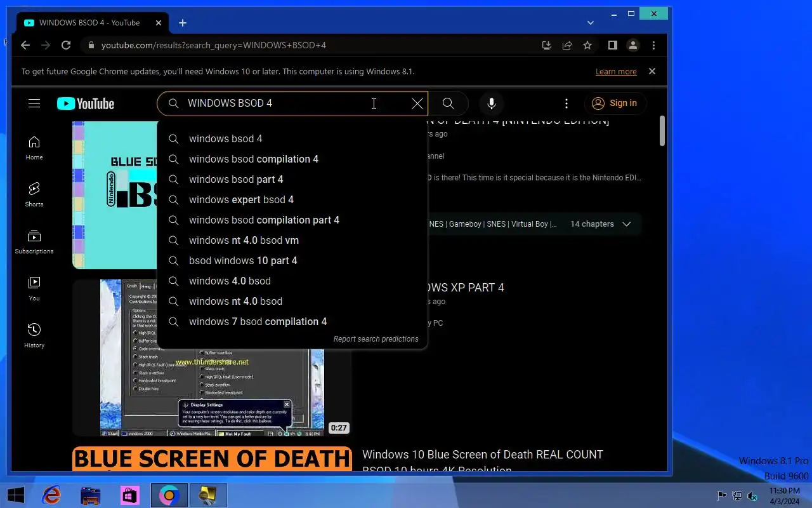This screenshot has width=812, height=508.
Task: Open the volume icon in system tray
Action: 752,496
